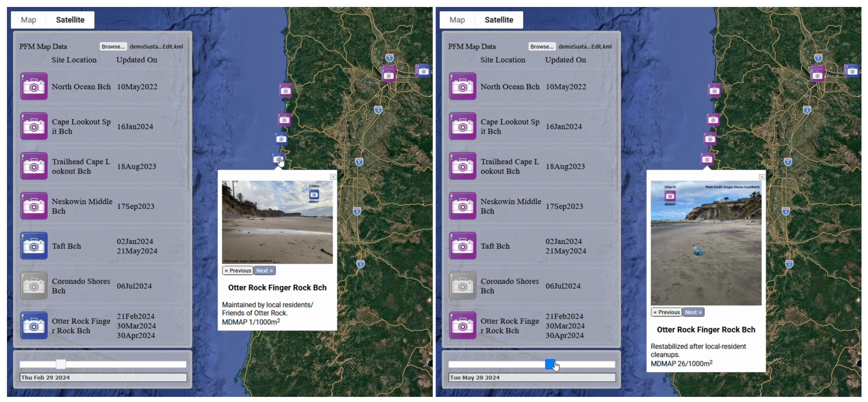Go to Previous photo in right popup
The height and width of the screenshot is (402, 868).
coord(666,313)
